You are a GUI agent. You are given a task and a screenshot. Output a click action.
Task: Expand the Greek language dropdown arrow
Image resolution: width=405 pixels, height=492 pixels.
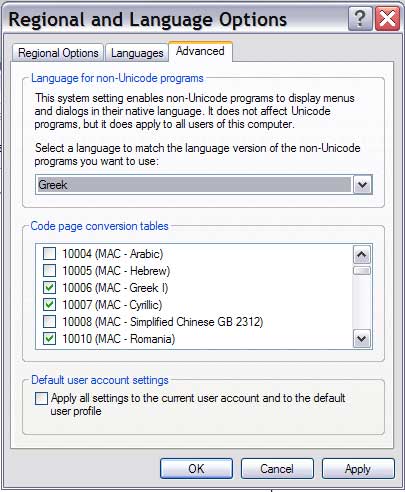pos(362,185)
